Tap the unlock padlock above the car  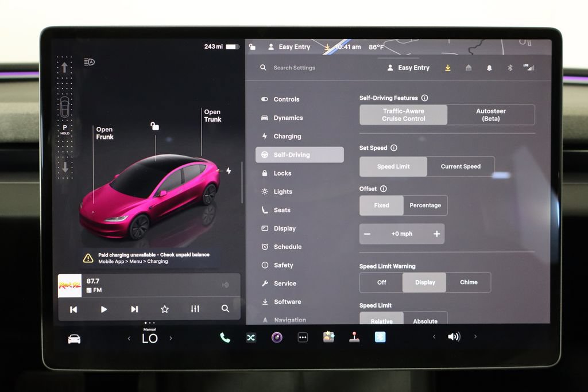154,126
